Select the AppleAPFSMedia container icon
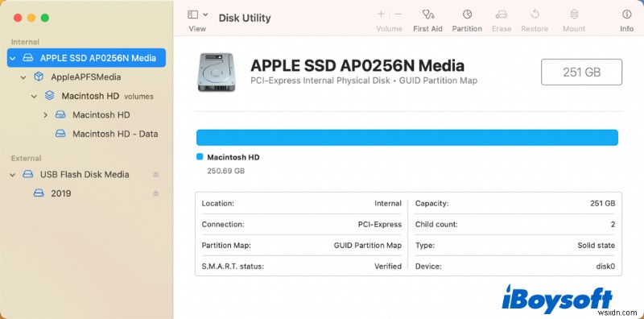 point(39,77)
